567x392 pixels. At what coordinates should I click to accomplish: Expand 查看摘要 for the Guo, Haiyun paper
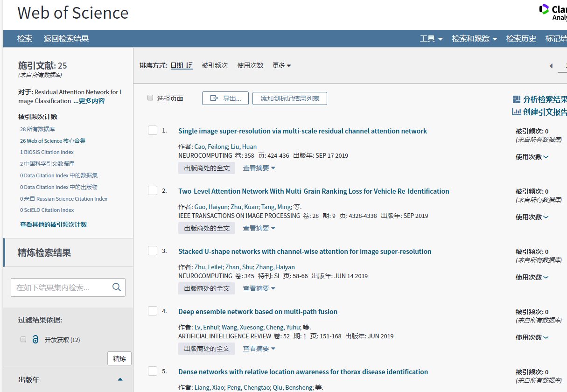tap(259, 228)
